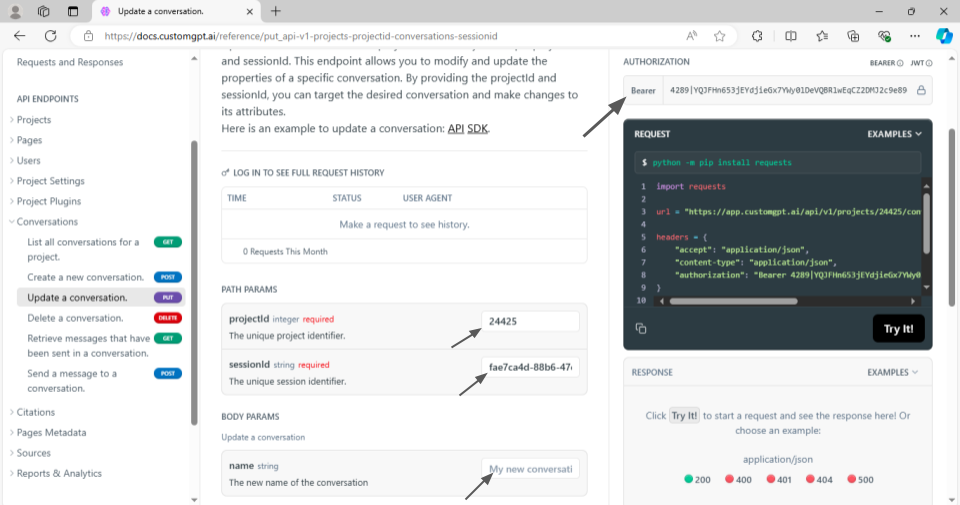Click sidebar navigation scrollbar thumb
The width and height of the screenshot is (960, 505).
click(194, 283)
